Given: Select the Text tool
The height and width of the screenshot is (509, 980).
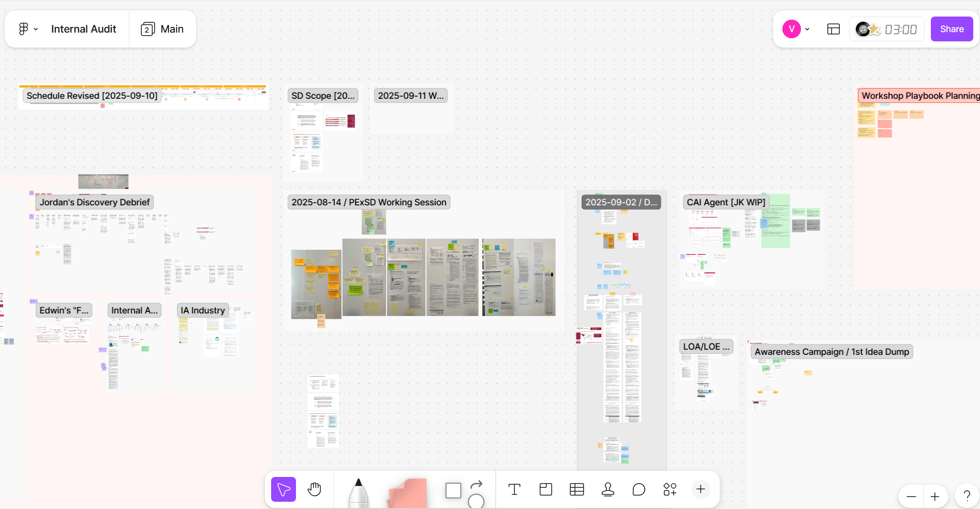Looking at the screenshot, I should [514, 489].
